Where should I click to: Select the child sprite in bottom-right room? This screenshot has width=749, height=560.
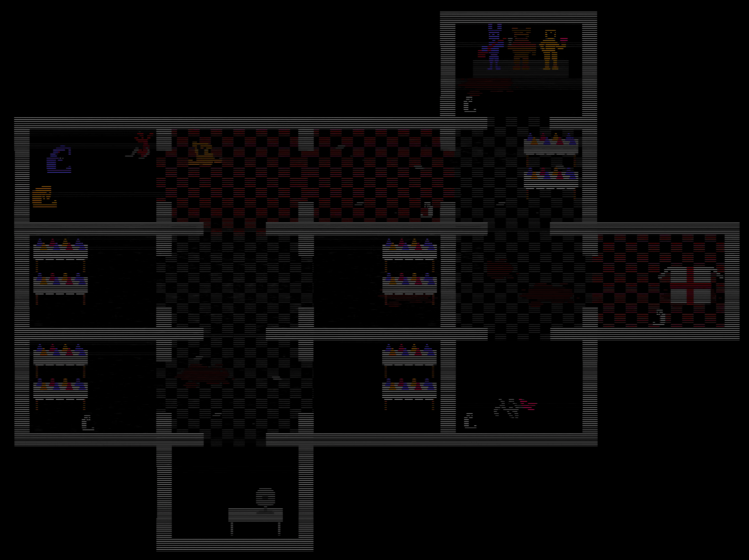[470, 420]
